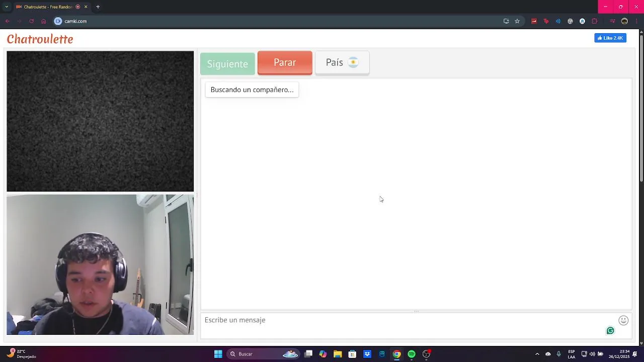This screenshot has width=644, height=362.
Task: Click the red Tp extension icon
Action: [x=546, y=21]
